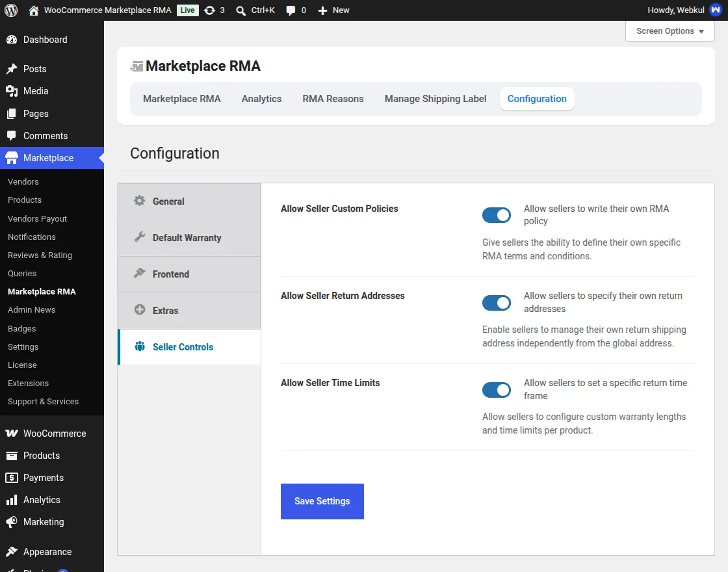
Task: Disable Allow Seller Custom Policies toggle
Action: [x=497, y=215]
